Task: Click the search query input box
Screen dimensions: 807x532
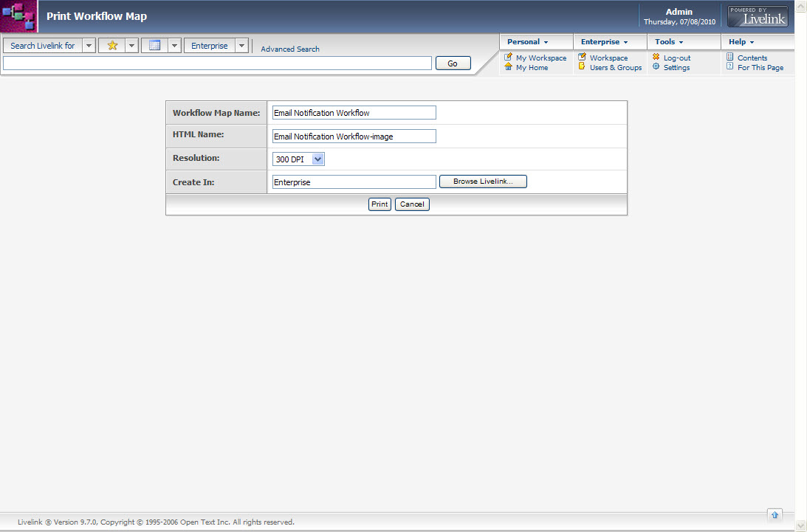Action: 217,63
